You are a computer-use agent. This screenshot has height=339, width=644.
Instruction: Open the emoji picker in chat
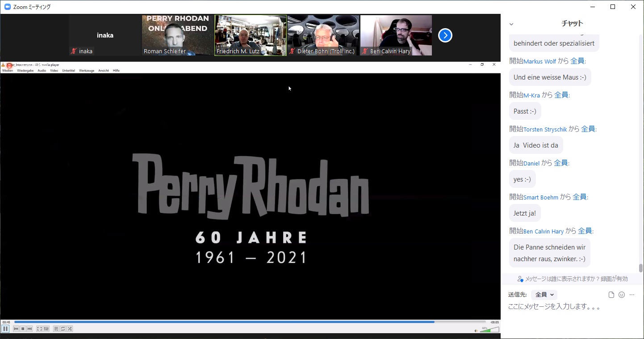[x=622, y=295]
